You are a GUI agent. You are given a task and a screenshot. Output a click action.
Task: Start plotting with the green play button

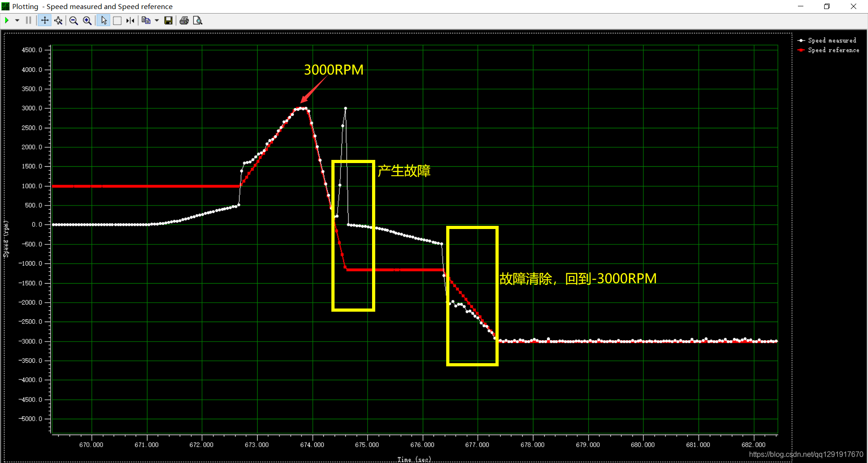tap(7, 20)
